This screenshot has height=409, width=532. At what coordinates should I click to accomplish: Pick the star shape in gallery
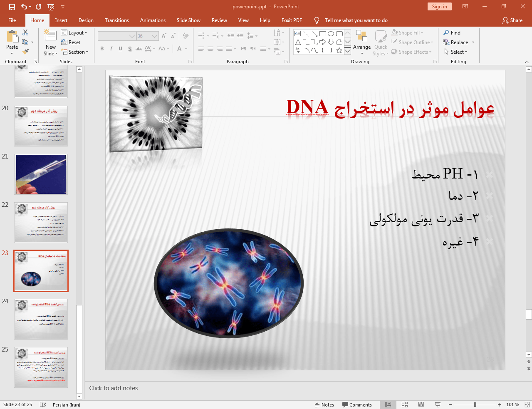coord(339,50)
